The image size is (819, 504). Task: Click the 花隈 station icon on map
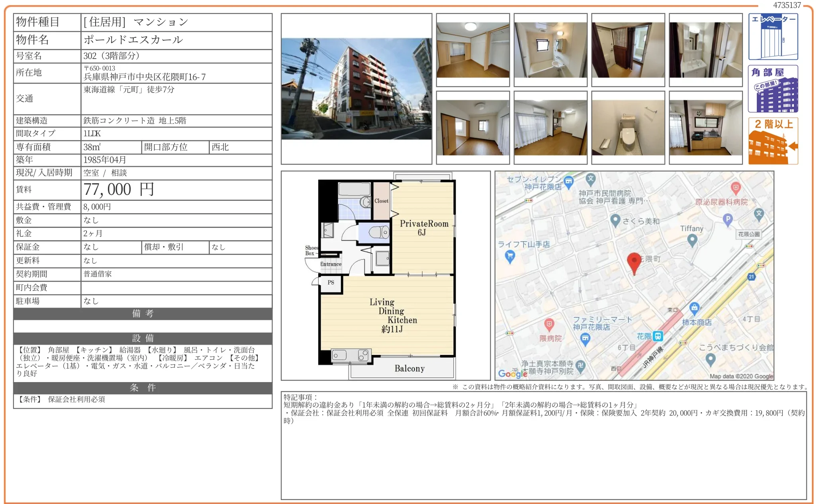(x=658, y=336)
